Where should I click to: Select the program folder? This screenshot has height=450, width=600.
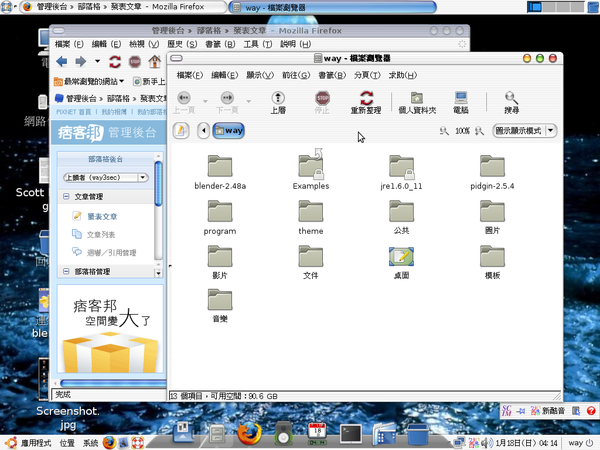click(x=220, y=217)
